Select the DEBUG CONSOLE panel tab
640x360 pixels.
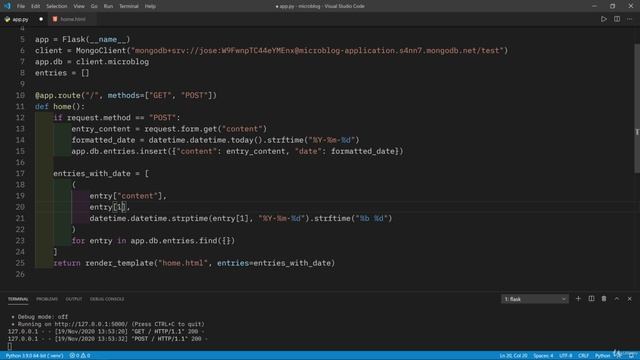click(x=107, y=299)
